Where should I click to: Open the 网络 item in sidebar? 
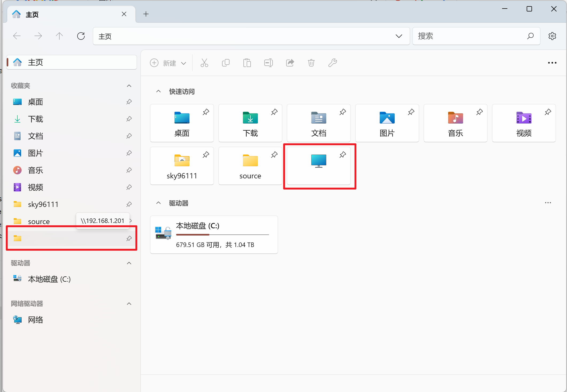35,320
